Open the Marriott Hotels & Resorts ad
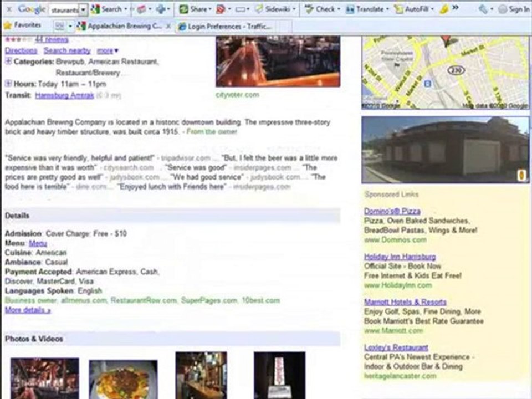The width and height of the screenshot is (532, 399). tap(405, 302)
